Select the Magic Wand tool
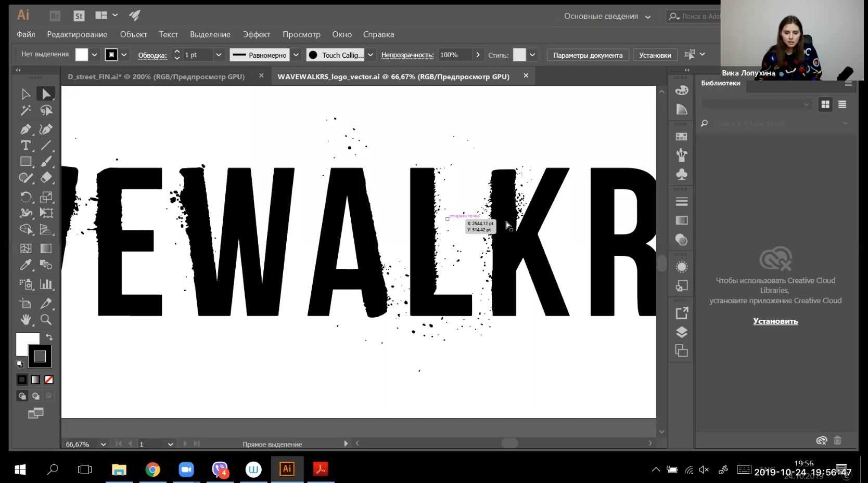 pyautogui.click(x=25, y=110)
